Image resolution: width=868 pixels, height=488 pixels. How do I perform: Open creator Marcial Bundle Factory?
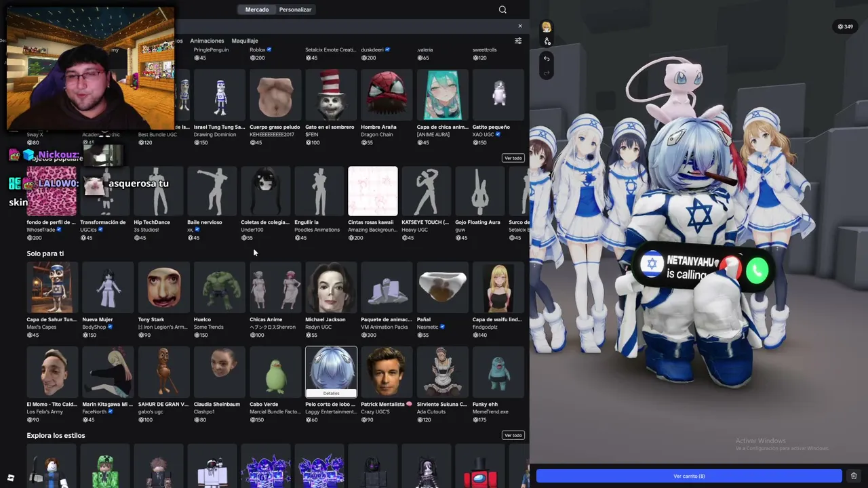(275, 411)
